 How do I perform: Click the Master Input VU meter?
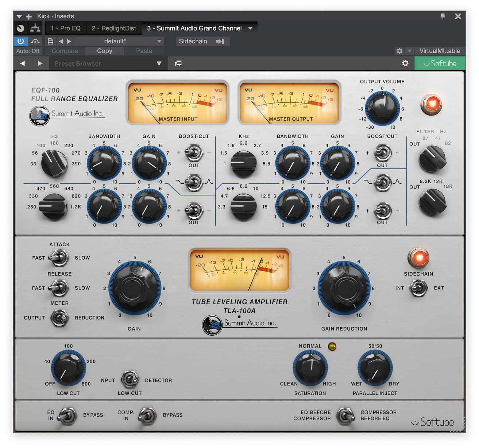[x=178, y=103]
